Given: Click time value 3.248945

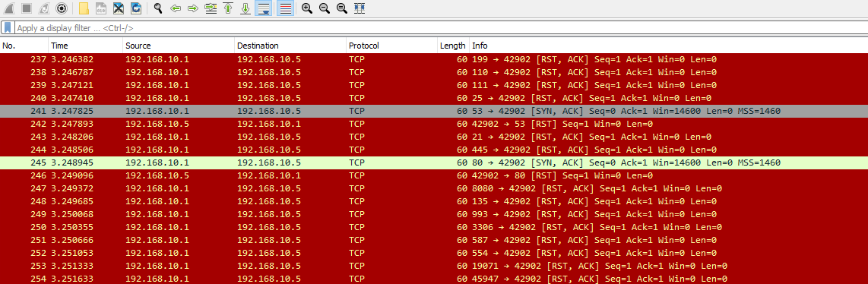Looking at the screenshot, I should (71, 163).
